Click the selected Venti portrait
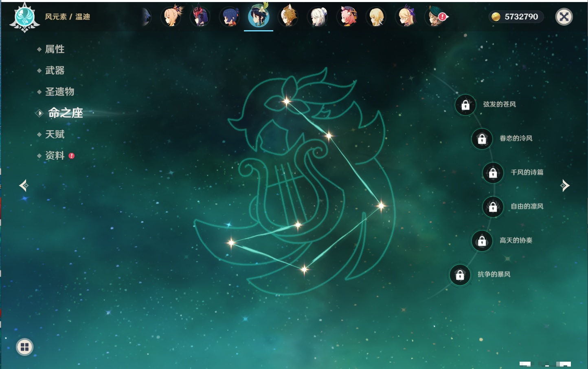Image resolution: width=588 pixels, height=369 pixels. click(259, 16)
